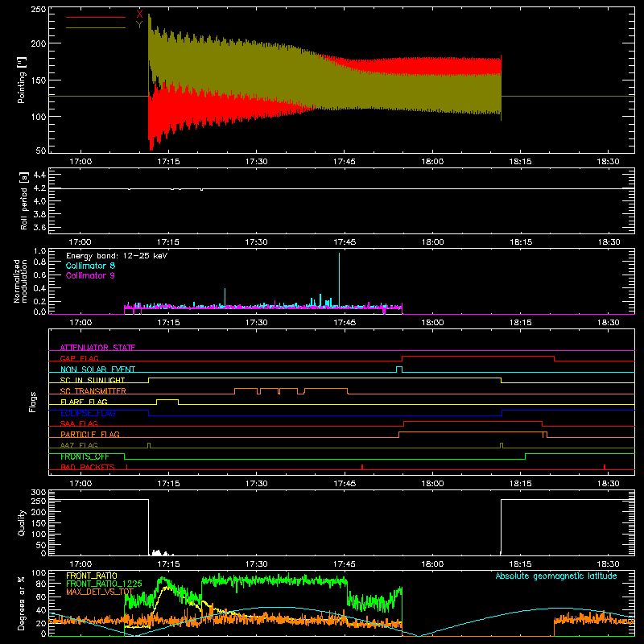The height and width of the screenshot is (644, 644).
Task: Click the tallest cyan Collimator 8 spike
Action: click(x=339, y=279)
